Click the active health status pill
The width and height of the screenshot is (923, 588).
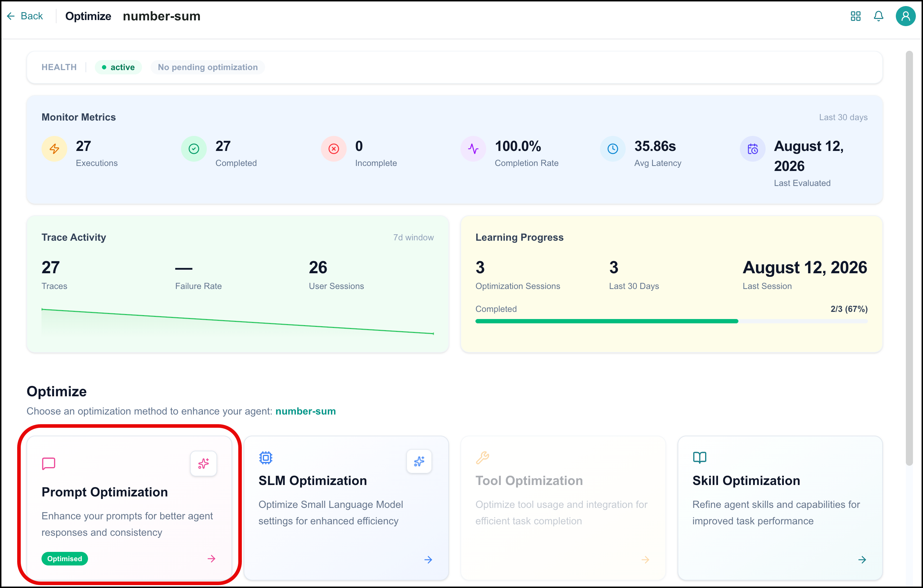pyautogui.click(x=118, y=67)
